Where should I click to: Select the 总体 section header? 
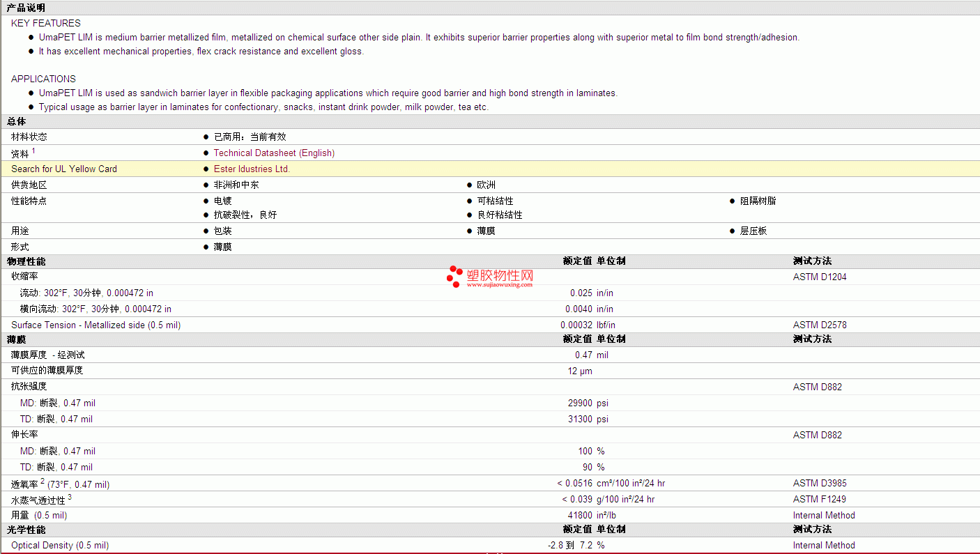click(x=16, y=122)
